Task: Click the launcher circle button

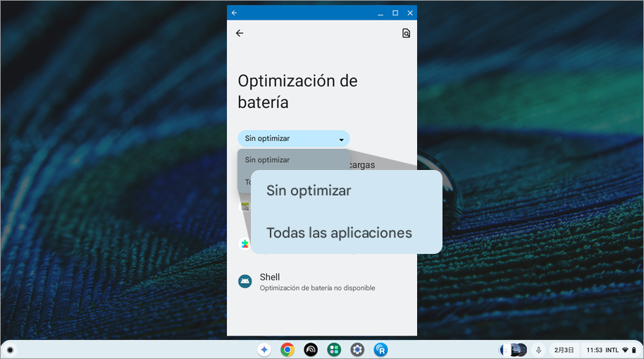Action: pos(11,350)
